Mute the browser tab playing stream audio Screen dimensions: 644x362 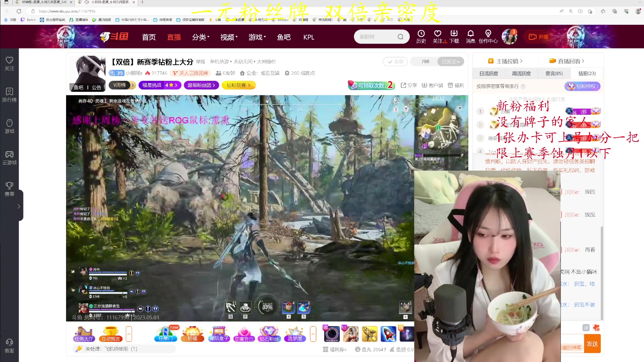coord(87,2)
